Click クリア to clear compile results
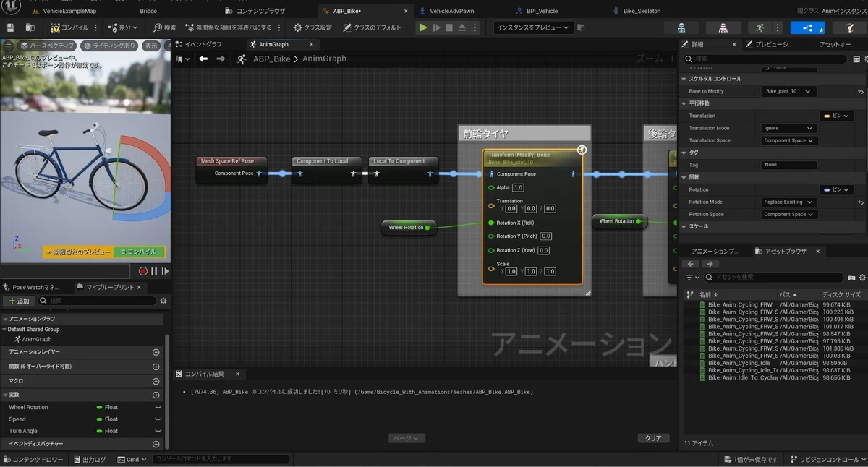Viewport: 868px width, 467px height. [x=653, y=438]
